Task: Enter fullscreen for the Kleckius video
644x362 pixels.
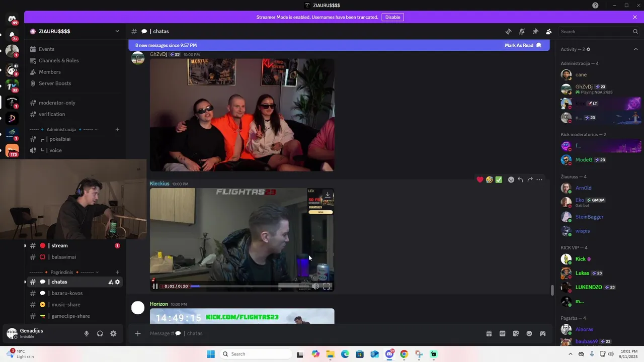Action: click(327, 286)
